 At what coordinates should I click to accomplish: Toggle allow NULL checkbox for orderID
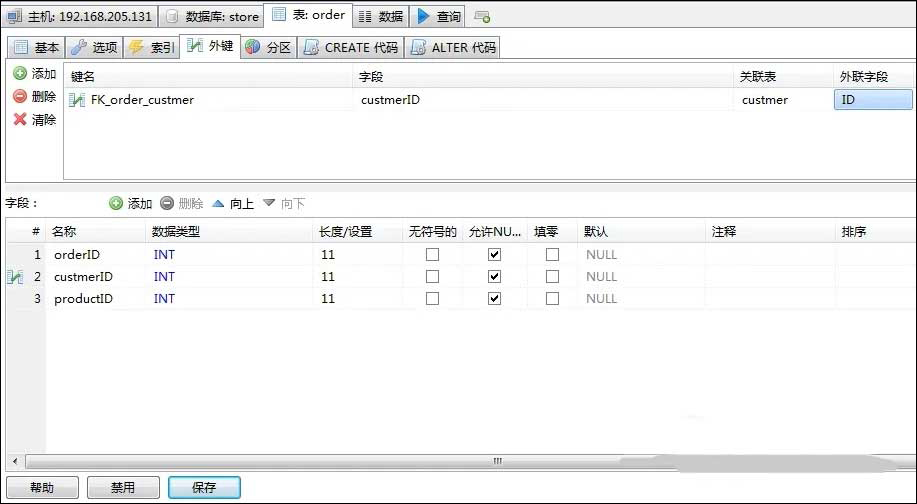[x=494, y=254]
